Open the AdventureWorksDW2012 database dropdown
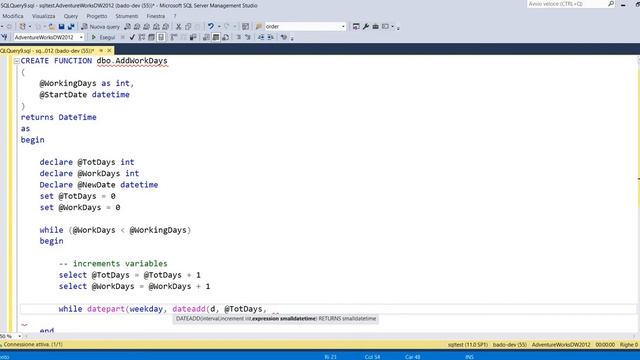The width and height of the screenshot is (640, 360). [81, 37]
